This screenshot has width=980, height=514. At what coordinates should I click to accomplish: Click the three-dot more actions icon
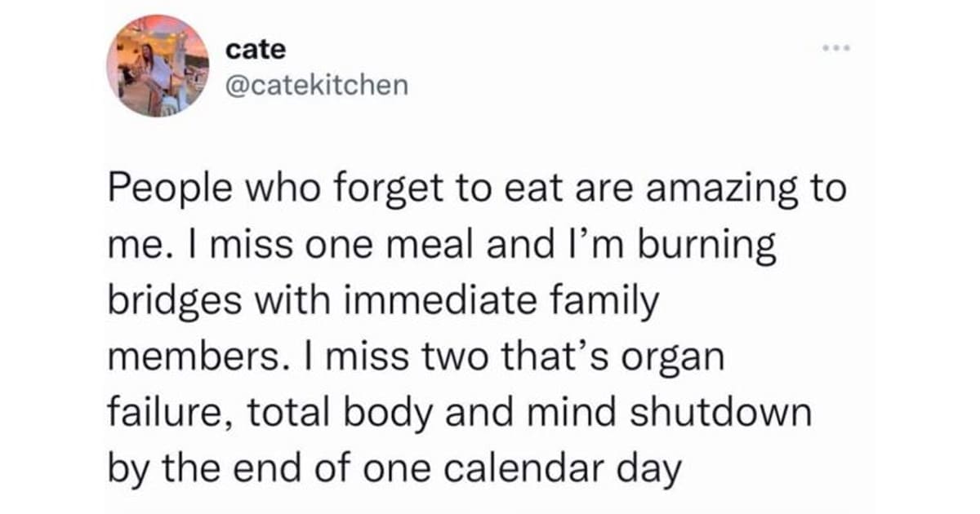(838, 49)
